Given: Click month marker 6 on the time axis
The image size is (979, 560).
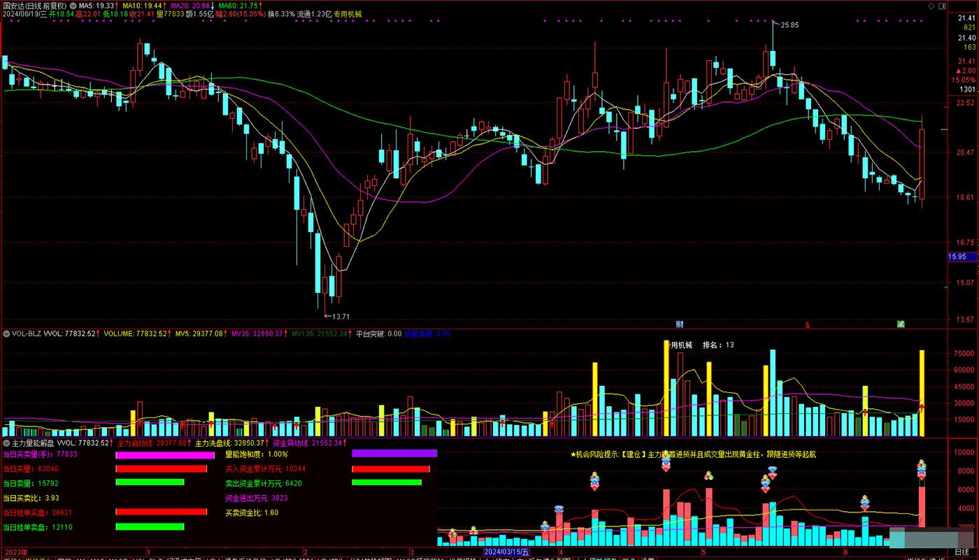Looking at the screenshot, I should click(x=845, y=552).
